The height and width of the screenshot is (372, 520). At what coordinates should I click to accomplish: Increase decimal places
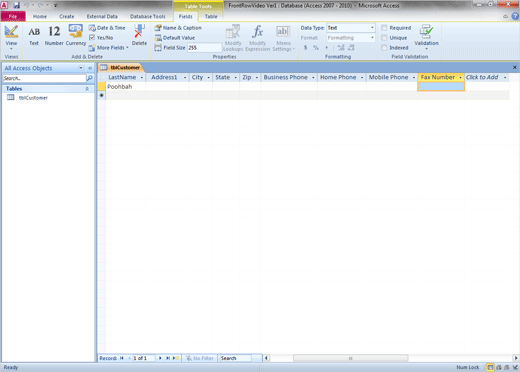tap(341, 48)
